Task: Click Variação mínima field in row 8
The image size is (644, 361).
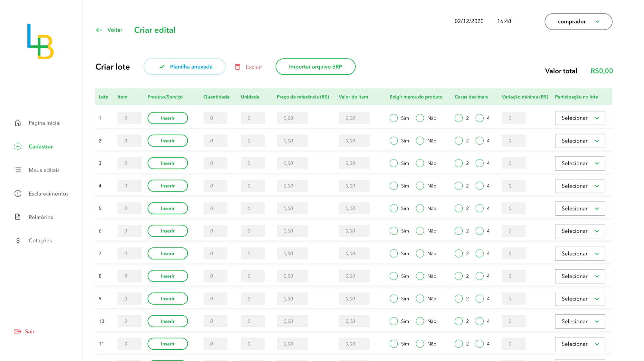Action: click(x=514, y=276)
